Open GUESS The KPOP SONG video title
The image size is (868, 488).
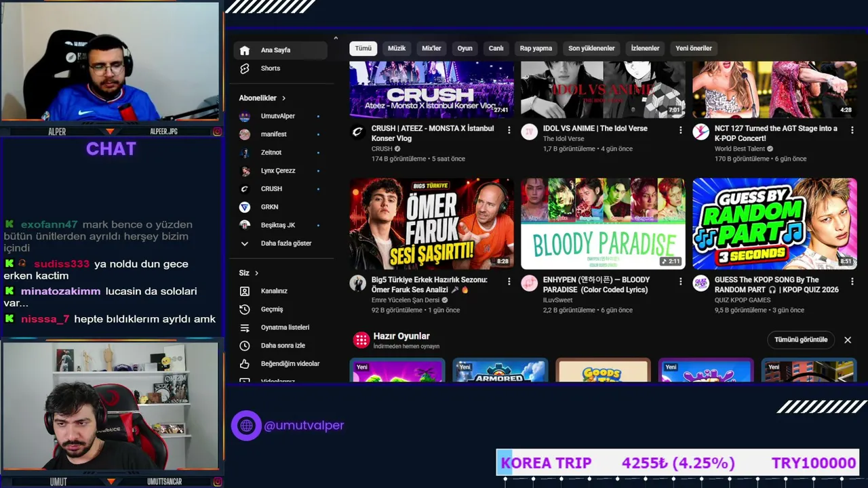776,285
